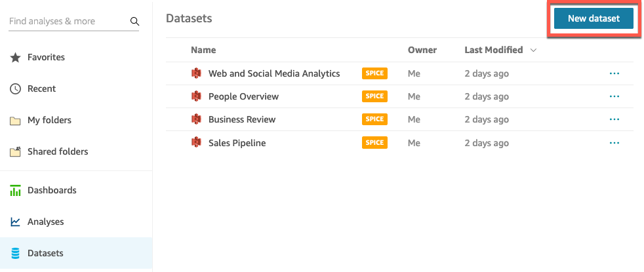Click the Find analyses & more field
This screenshot has width=644, height=272.
(66, 22)
